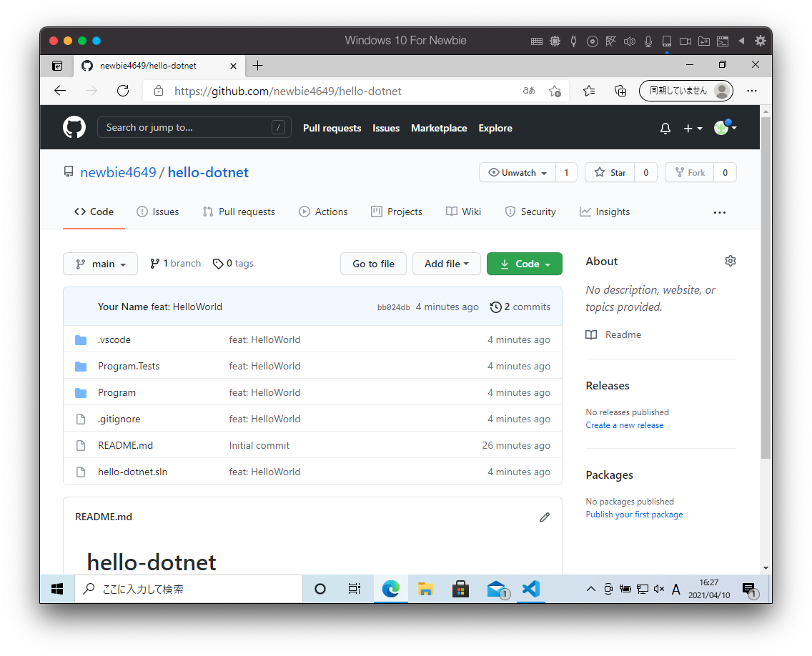Star the hello-dotnet repository
The height and width of the screenshot is (656, 812).
point(610,173)
